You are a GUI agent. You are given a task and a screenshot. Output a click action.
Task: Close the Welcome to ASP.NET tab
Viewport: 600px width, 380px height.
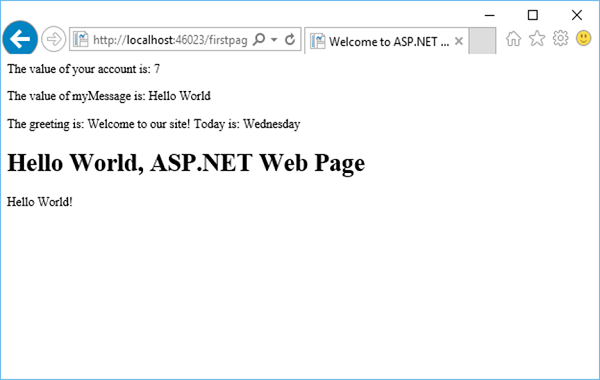click(x=459, y=41)
